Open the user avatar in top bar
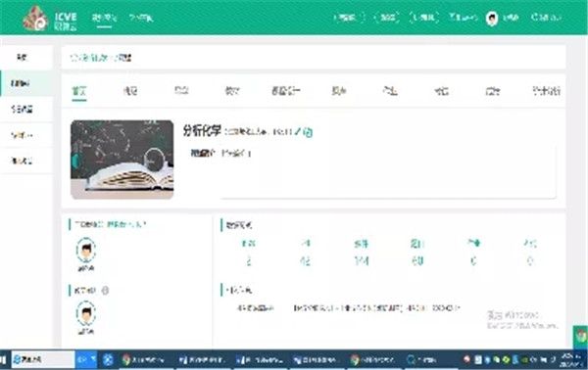The width and height of the screenshot is (588, 370). (492, 18)
